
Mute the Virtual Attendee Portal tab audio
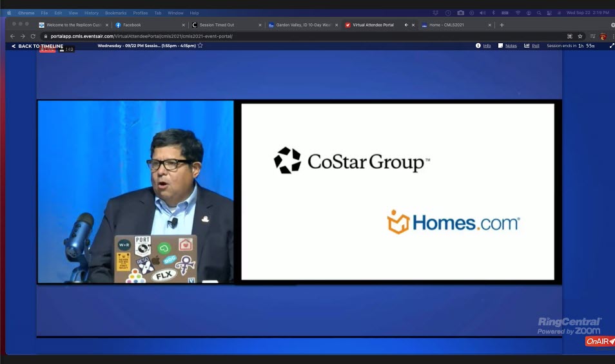[406, 24]
